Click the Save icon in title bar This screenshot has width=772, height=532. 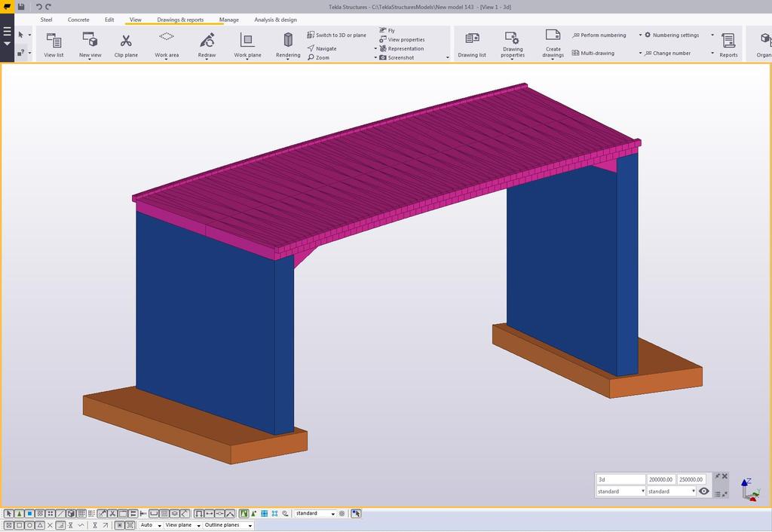(21, 6)
